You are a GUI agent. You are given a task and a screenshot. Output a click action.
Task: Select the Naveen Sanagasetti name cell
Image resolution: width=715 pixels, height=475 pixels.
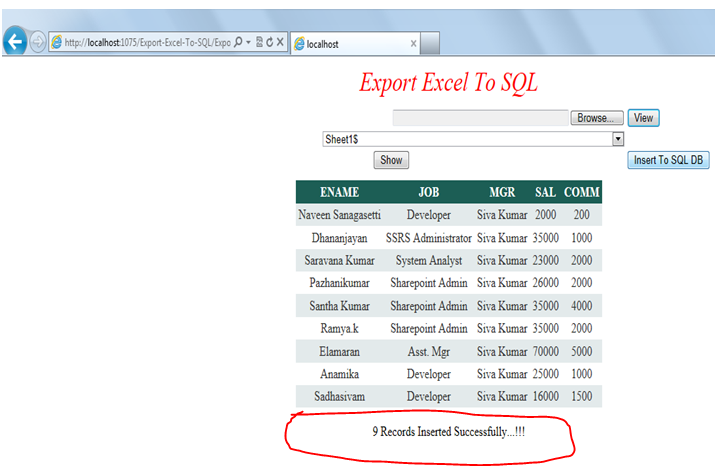[339, 215]
